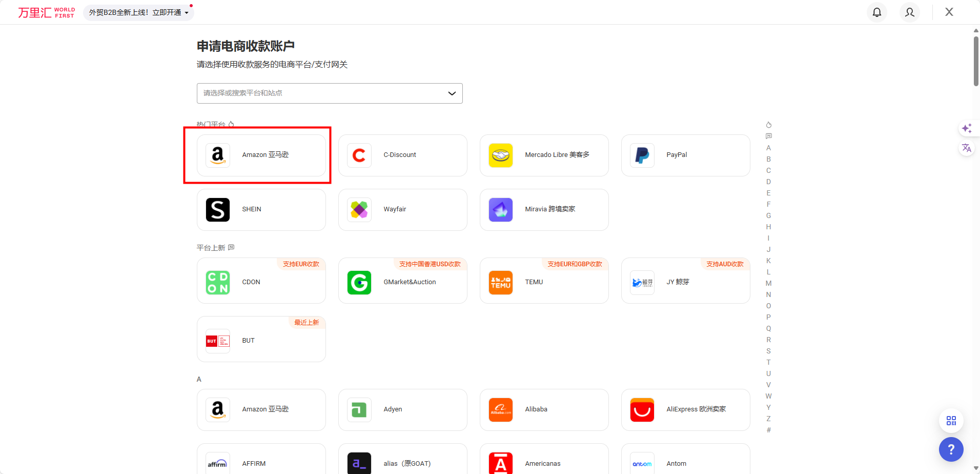Click the translate icon on right edge
This screenshot has height=474, width=980.
967,148
